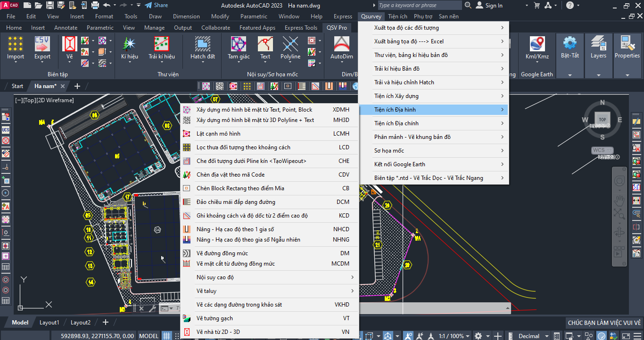Click the Sign In button

(x=489, y=5)
